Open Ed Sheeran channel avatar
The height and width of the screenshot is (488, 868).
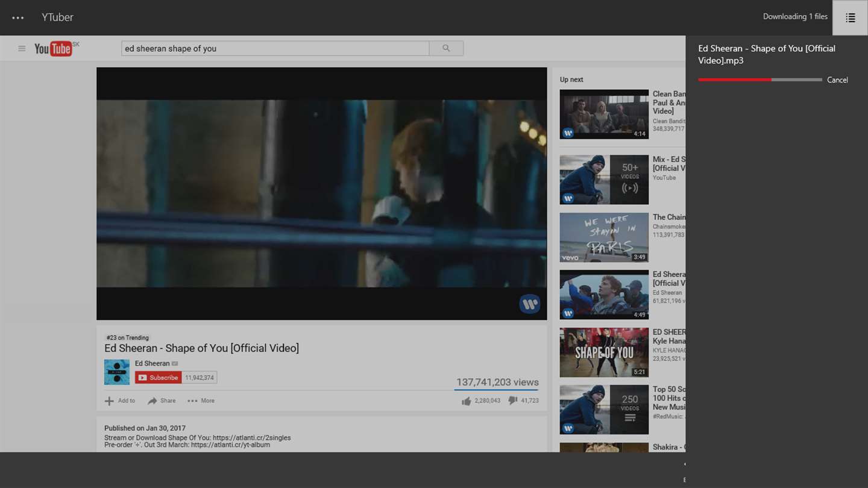[117, 372]
